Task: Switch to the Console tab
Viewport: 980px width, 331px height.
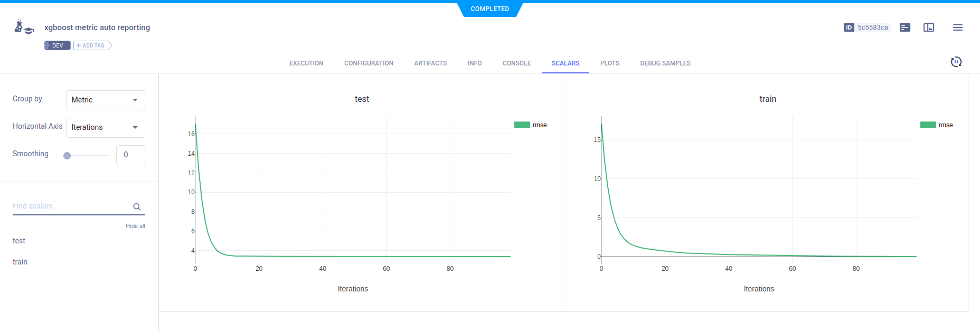Action: click(x=516, y=63)
